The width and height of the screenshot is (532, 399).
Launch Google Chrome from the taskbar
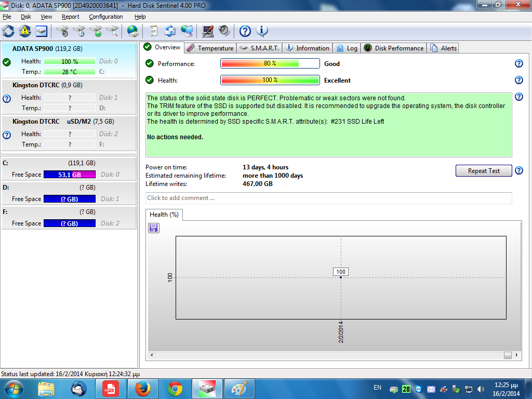(175, 389)
